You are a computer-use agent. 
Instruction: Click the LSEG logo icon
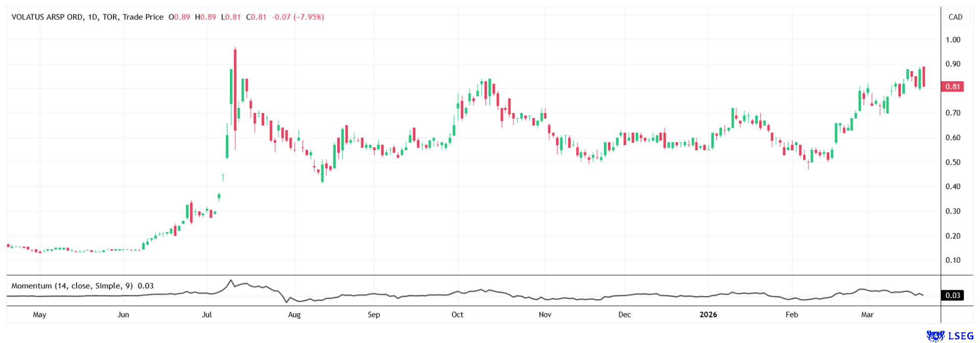(936, 336)
